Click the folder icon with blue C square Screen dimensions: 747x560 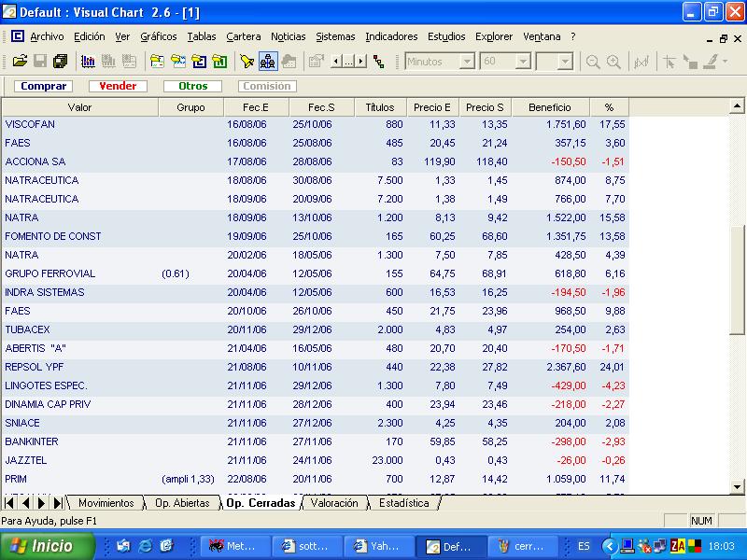(199, 62)
